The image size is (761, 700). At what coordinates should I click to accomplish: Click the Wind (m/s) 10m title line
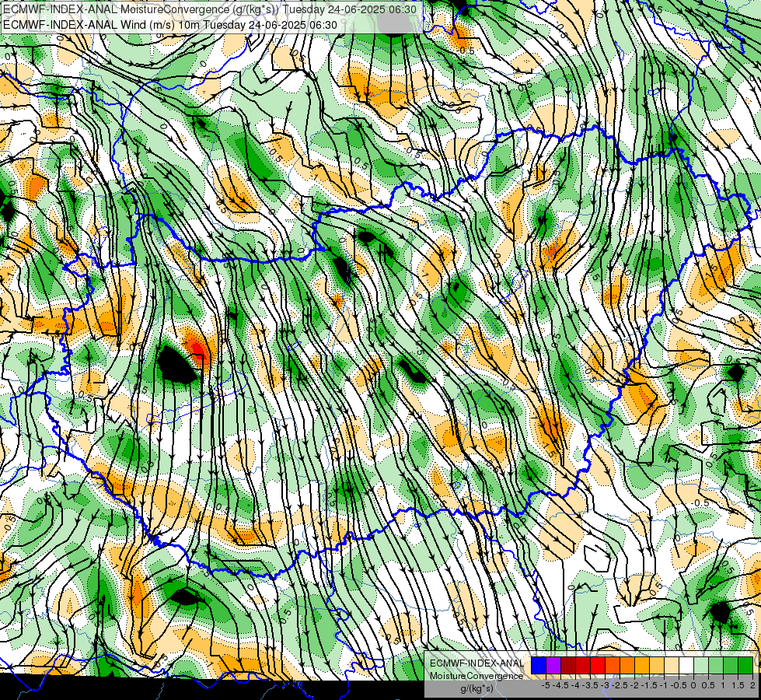coord(170,24)
